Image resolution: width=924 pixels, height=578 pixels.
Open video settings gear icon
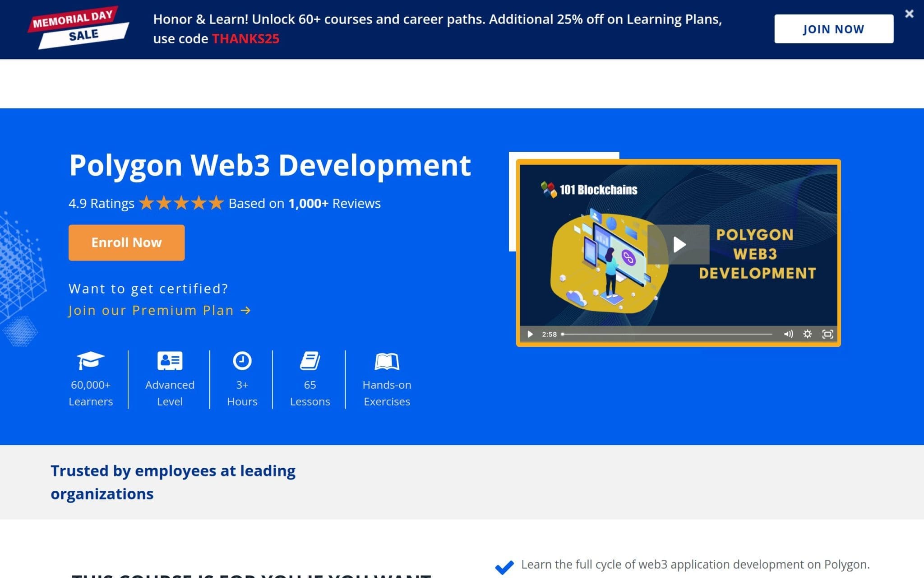pyautogui.click(x=808, y=334)
